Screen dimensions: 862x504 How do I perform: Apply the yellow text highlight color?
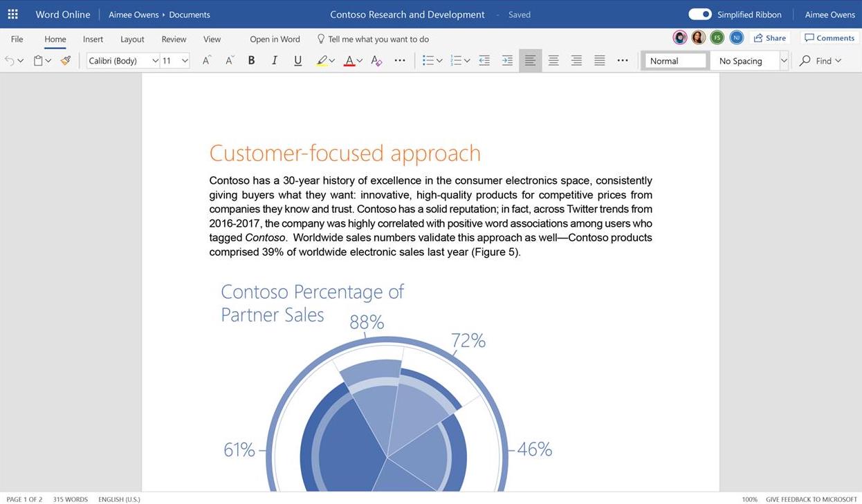(x=322, y=61)
